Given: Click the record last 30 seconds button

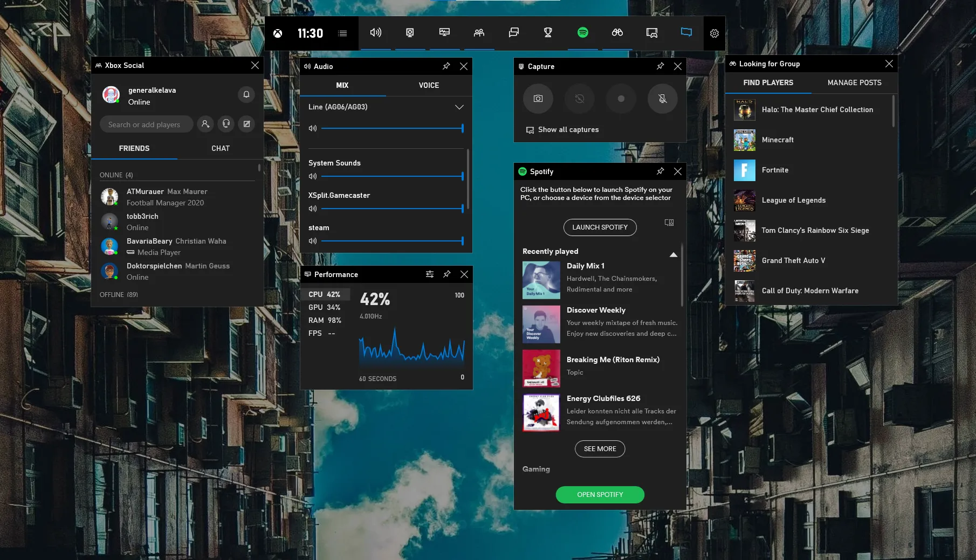Looking at the screenshot, I should 580,99.
